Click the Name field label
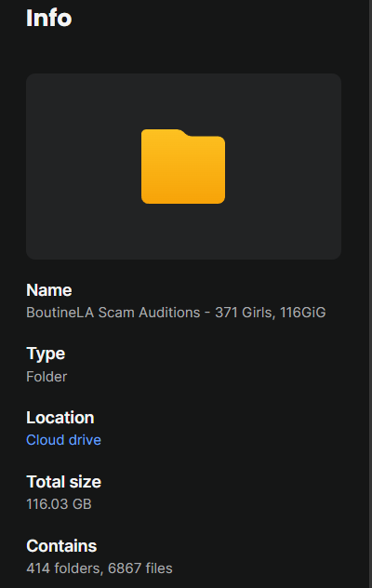The image size is (372, 588). pos(48,290)
